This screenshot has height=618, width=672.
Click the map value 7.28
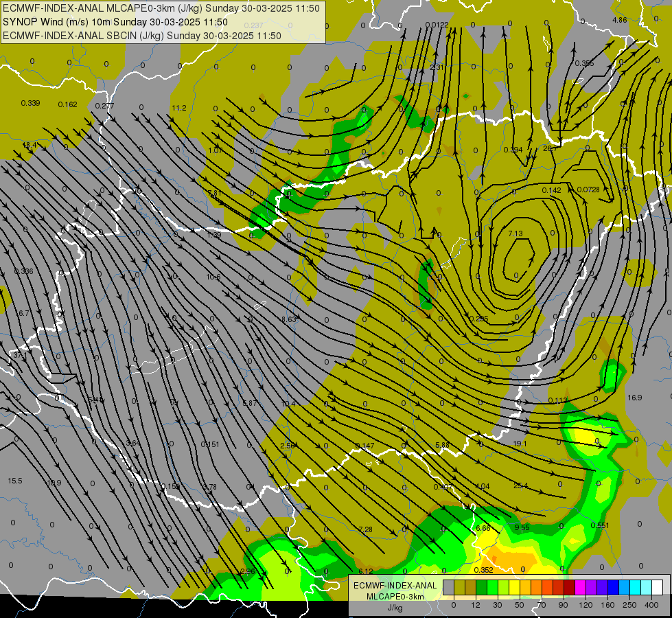tap(366, 529)
